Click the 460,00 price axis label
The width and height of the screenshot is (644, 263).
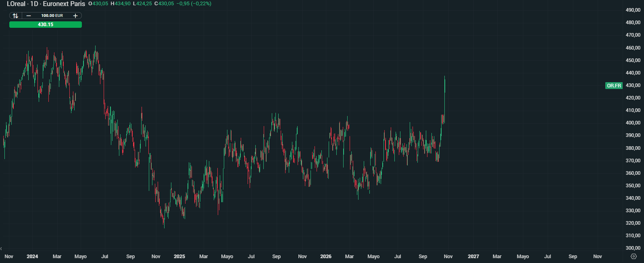[633, 48]
